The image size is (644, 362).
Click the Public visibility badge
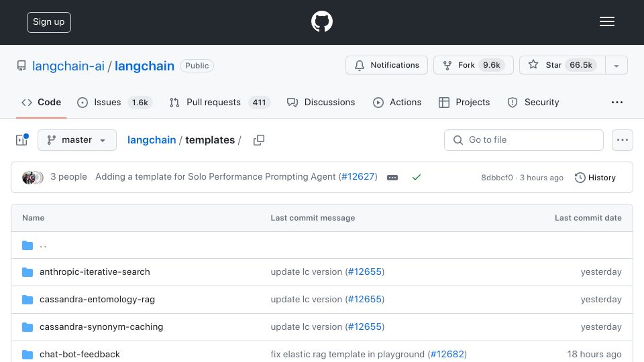pos(197,66)
